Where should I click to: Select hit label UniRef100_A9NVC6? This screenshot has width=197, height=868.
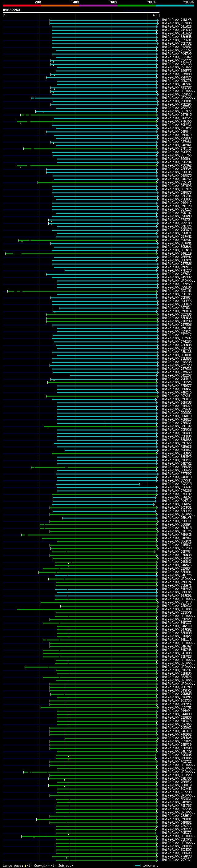pyautogui.click(x=177, y=78)
